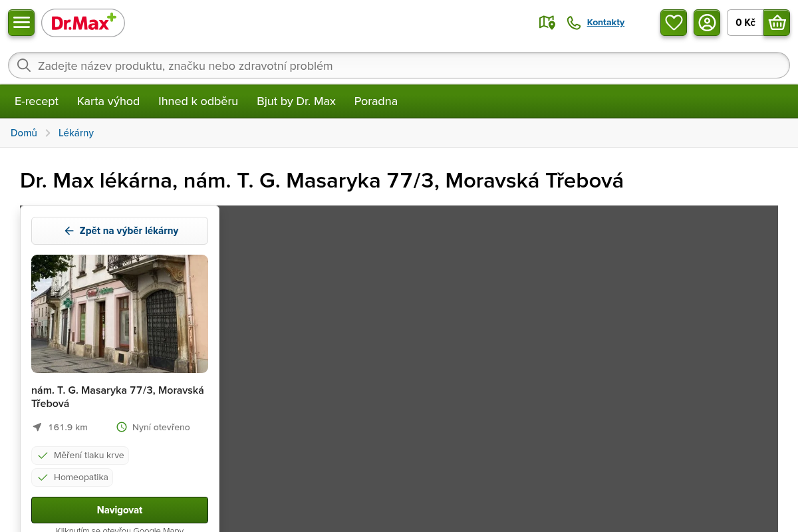The image size is (798, 532).
Task: Click the Navigovat button
Action: (x=120, y=510)
